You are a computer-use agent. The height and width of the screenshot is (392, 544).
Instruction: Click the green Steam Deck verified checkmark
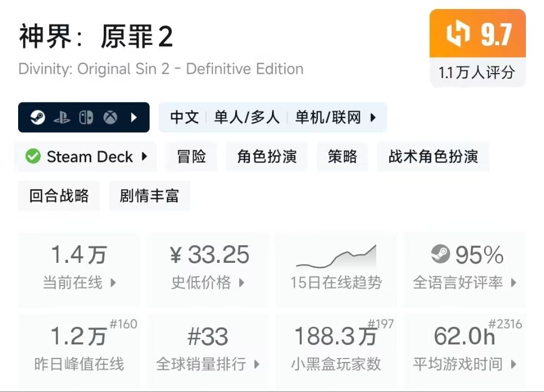click(33, 156)
